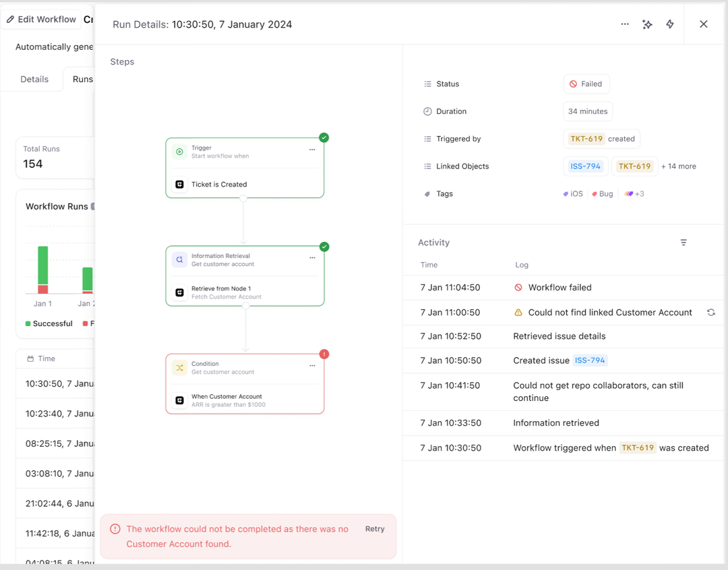Click the Duration clock icon

427,111
